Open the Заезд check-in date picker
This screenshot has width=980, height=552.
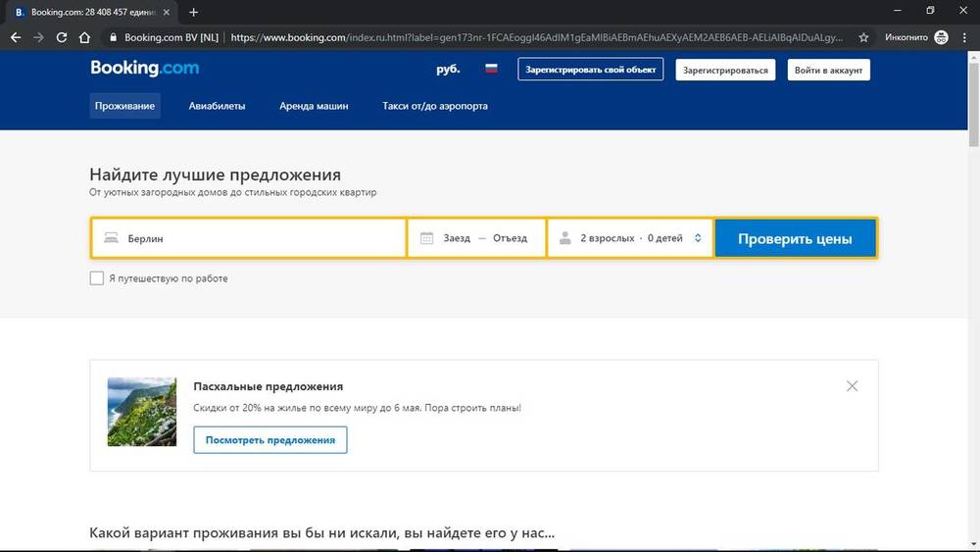point(457,238)
